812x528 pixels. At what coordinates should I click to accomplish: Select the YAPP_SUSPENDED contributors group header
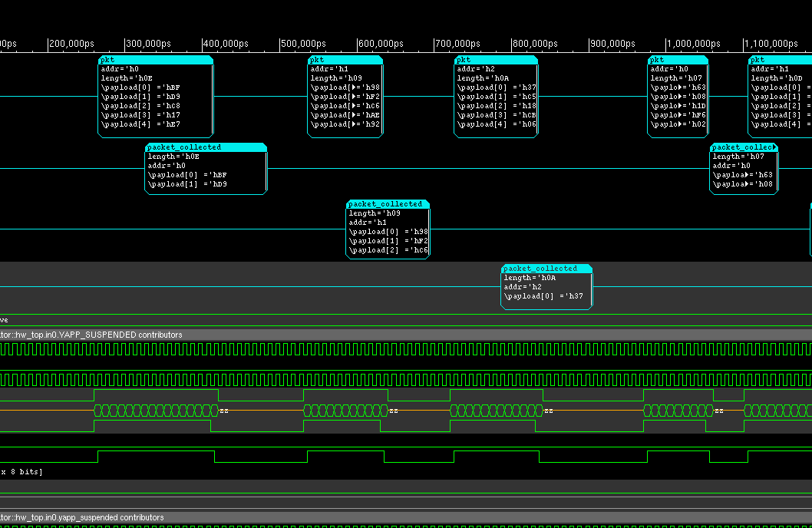[x=92, y=335]
